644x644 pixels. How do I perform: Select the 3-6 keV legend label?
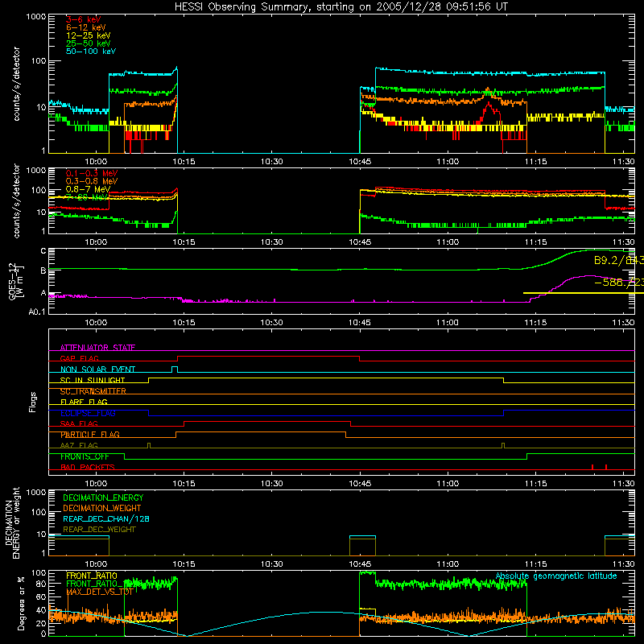point(84,19)
